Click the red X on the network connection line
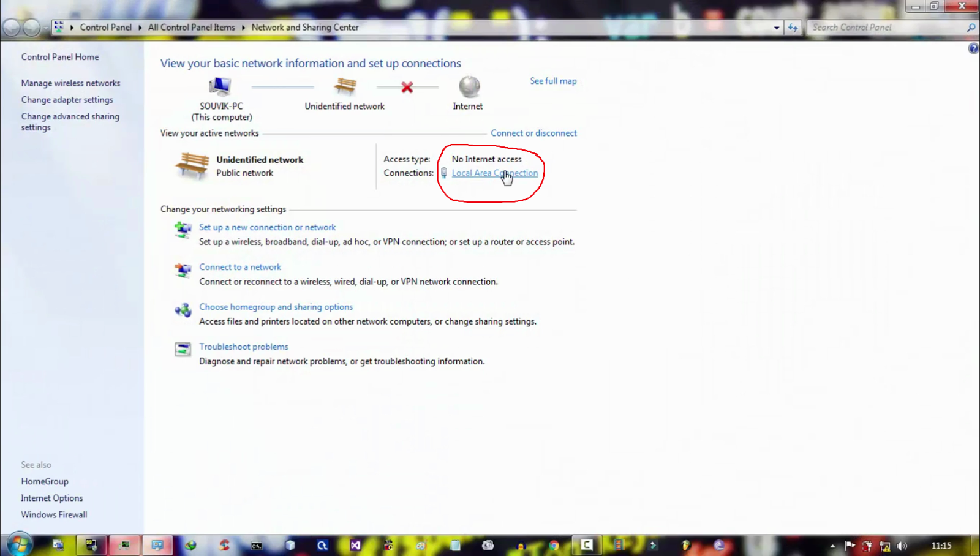Screen dimensions: 980x556 tap(406, 86)
